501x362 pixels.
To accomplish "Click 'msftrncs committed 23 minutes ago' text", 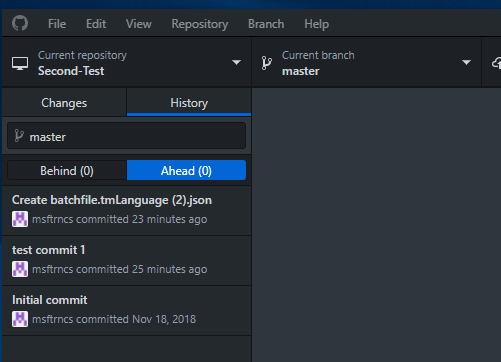I will pos(120,219).
